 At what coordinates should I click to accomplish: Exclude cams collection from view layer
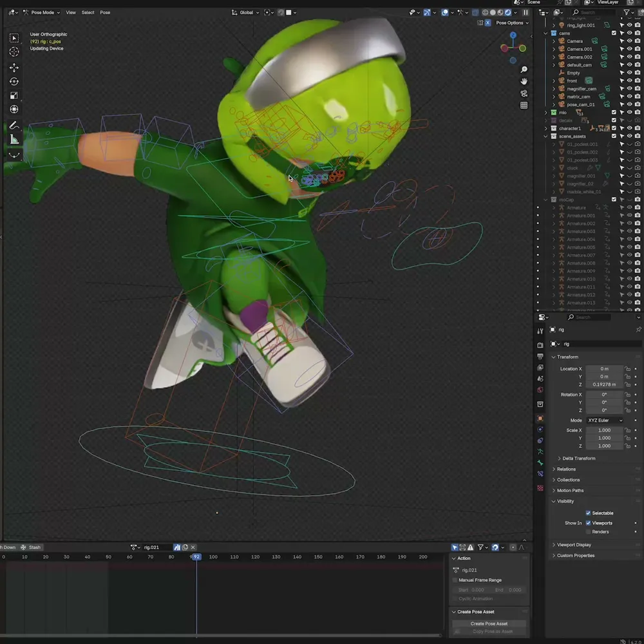614,33
